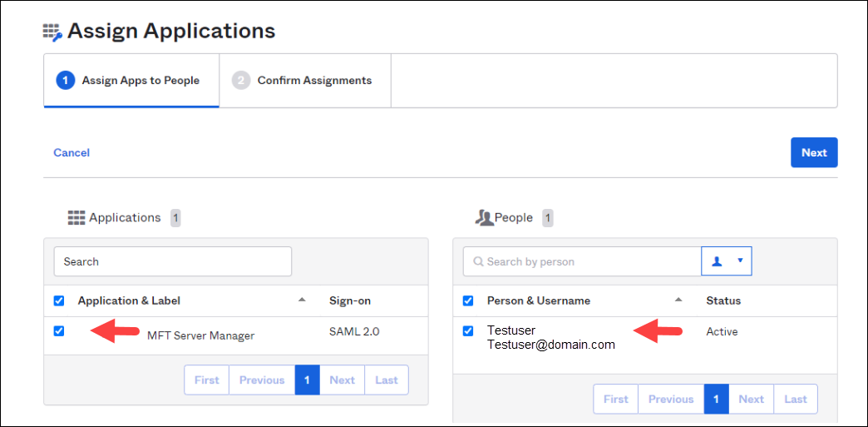The image size is (868, 427).
Task: Go to First page of People
Action: coord(615,400)
